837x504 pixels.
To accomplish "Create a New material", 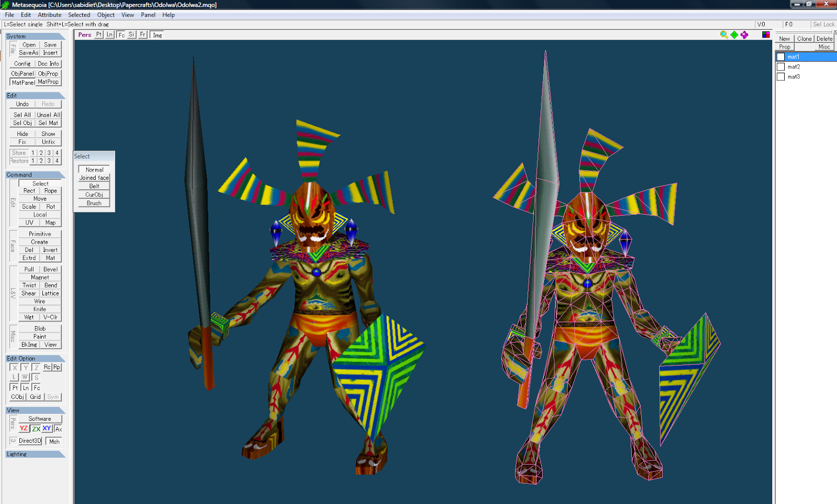I will point(785,39).
